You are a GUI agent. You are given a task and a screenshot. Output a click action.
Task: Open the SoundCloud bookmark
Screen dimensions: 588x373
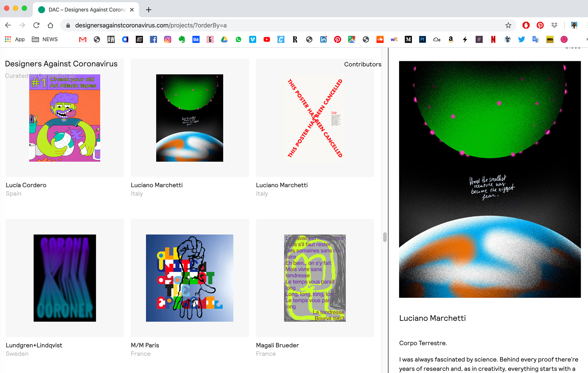coord(380,40)
